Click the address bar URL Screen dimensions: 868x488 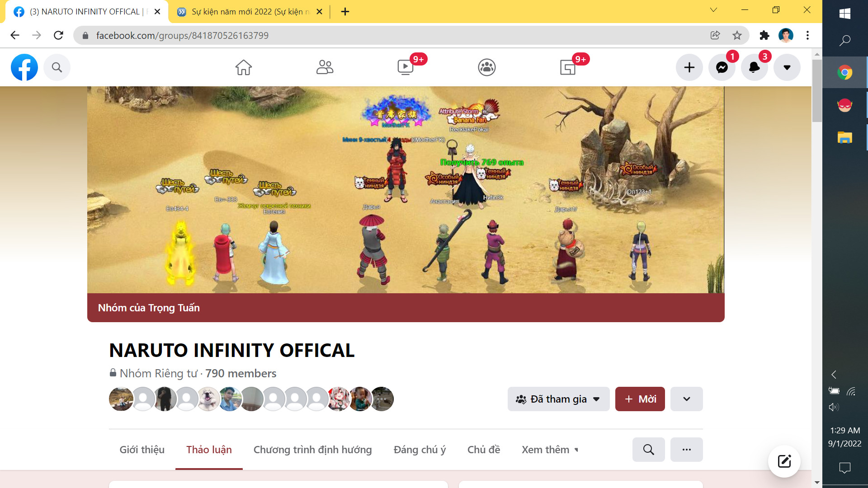182,35
